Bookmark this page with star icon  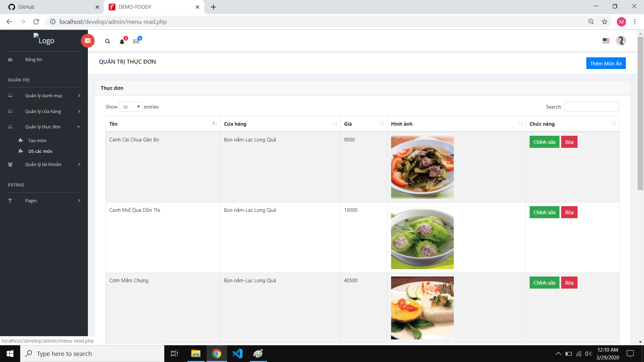(x=604, y=22)
